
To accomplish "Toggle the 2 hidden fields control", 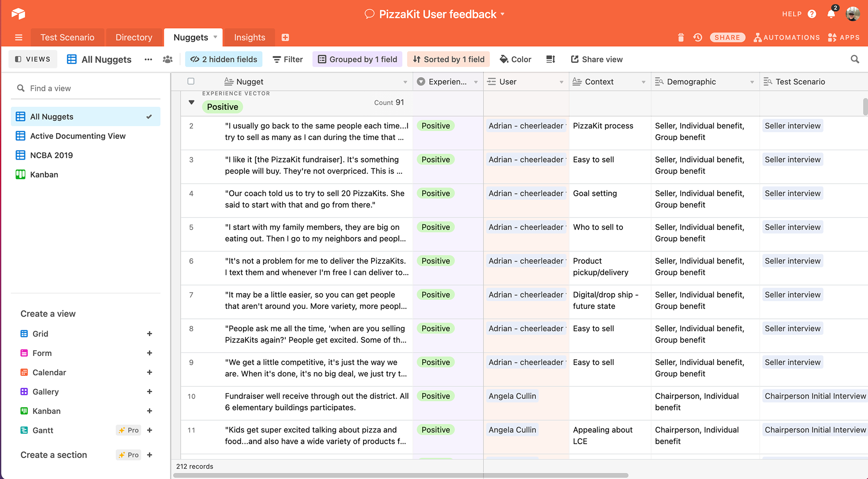I will click(224, 59).
